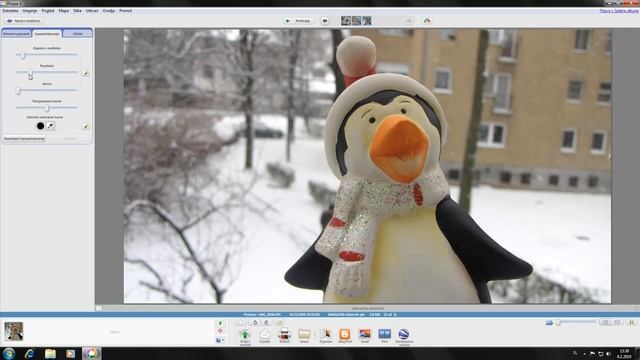
Task: Open the Slika menu
Action: 78,11
